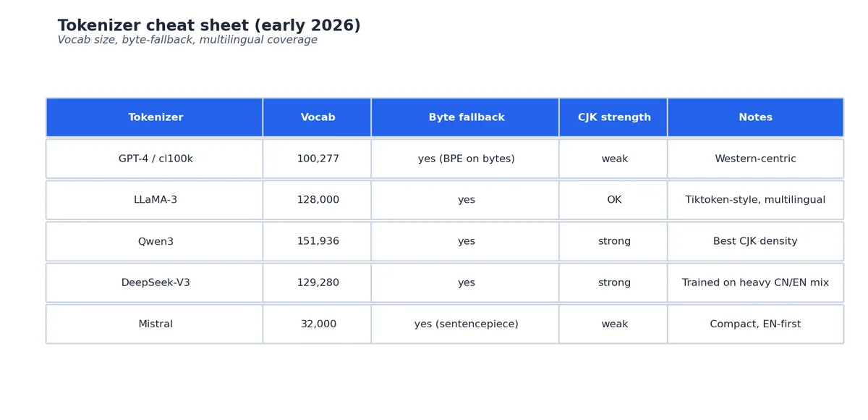Click the Notes column header

tap(755, 117)
